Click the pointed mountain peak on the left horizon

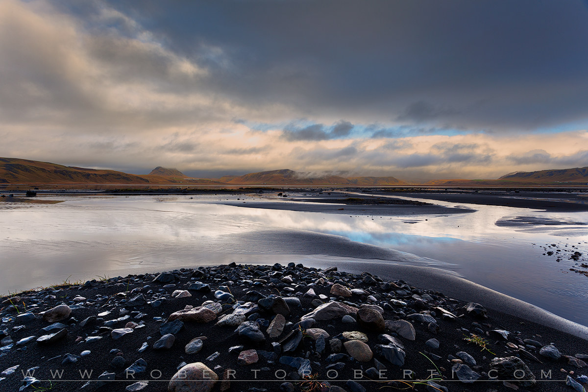point(166,171)
